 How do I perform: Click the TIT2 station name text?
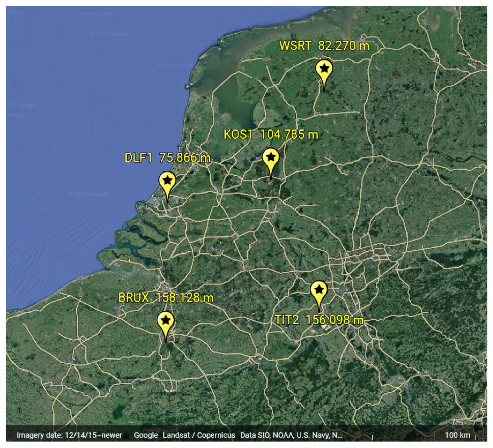point(287,320)
